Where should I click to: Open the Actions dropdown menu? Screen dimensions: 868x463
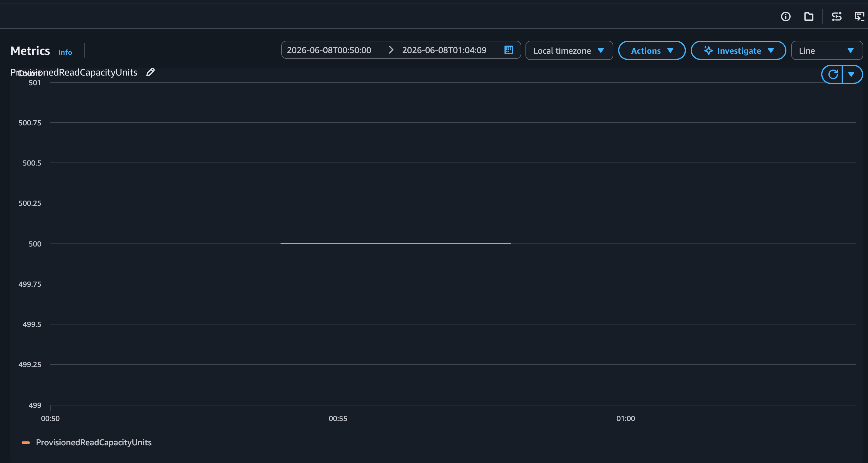click(x=652, y=51)
